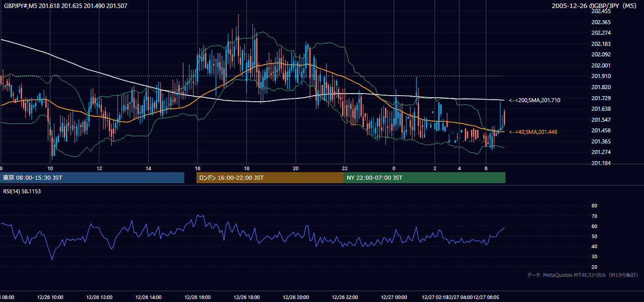Viewport: 644px width, 302px height.
Task: Click the RSI 50 level label
Action: coord(594,236)
